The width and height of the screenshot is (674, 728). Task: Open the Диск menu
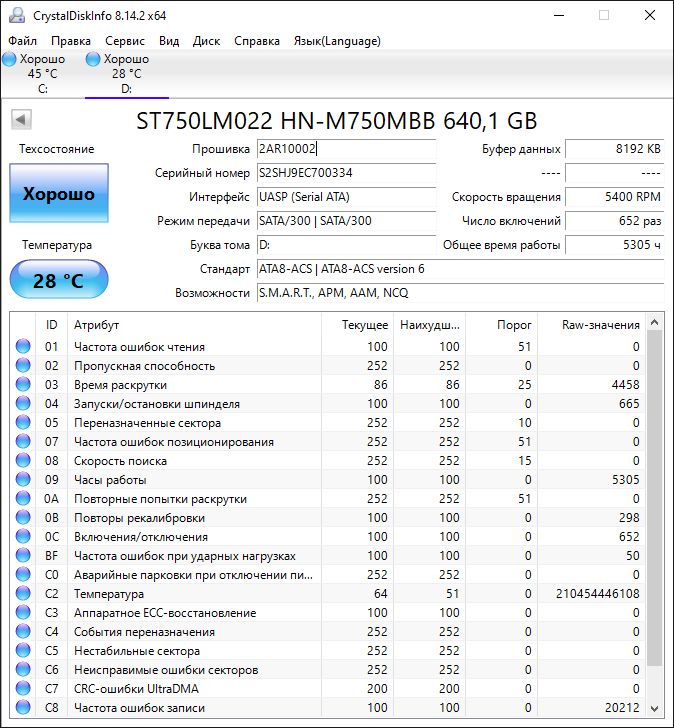point(206,41)
